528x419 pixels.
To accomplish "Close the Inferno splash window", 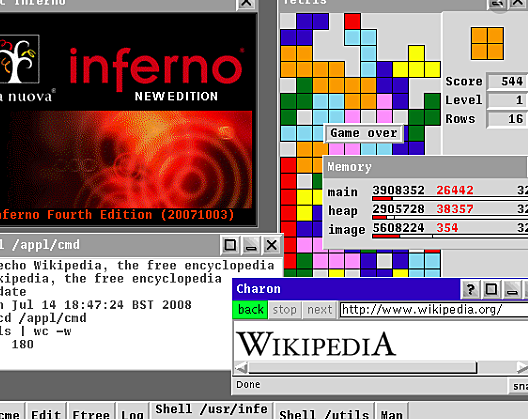I will [x=246, y=3].
